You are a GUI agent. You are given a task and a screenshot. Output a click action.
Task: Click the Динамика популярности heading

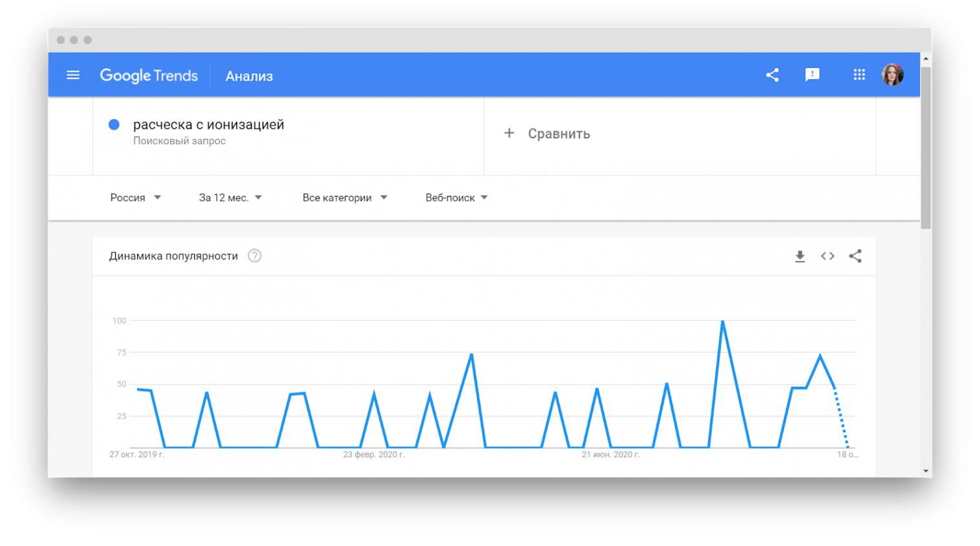click(x=173, y=256)
